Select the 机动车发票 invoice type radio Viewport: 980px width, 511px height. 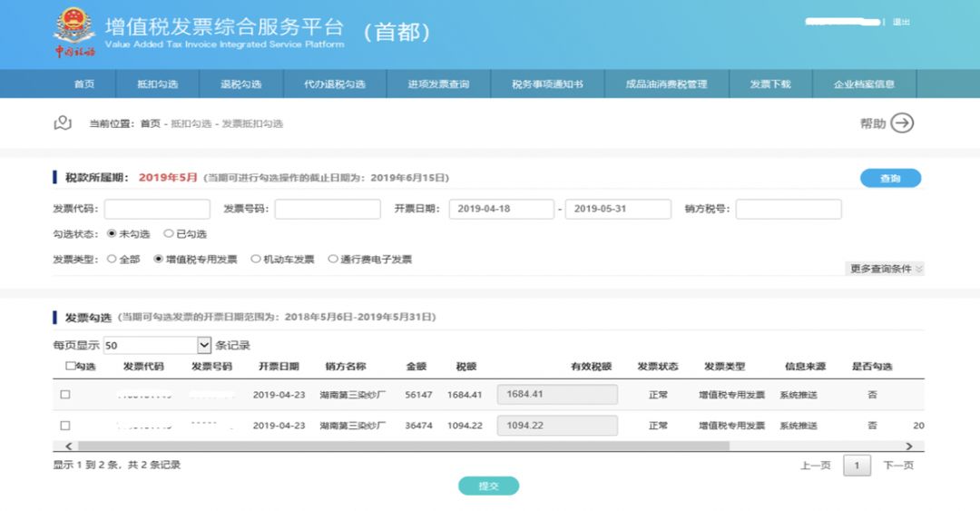(x=256, y=260)
